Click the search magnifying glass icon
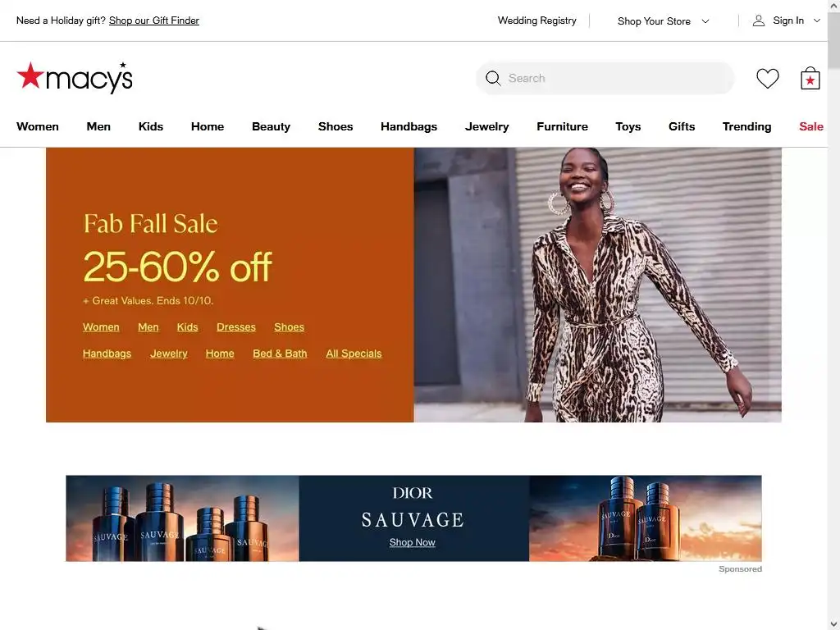The height and width of the screenshot is (630, 840). point(493,78)
